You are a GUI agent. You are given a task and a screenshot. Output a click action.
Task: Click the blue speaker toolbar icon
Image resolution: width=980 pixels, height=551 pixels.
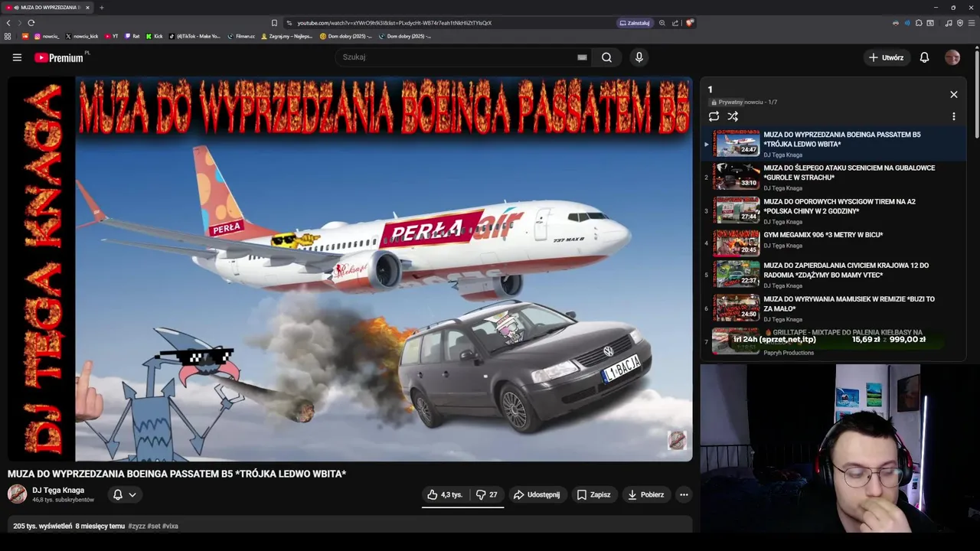click(x=907, y=23)
